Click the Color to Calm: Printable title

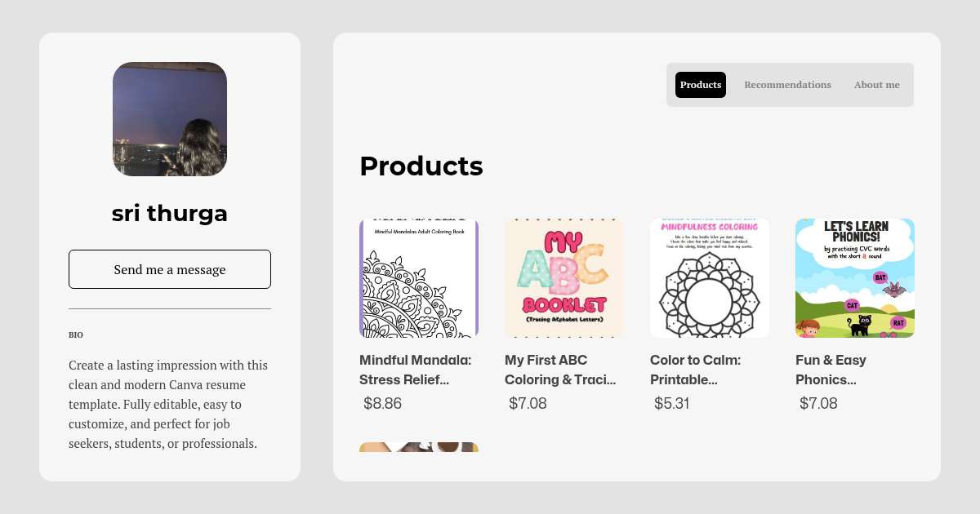coord(694,370)
